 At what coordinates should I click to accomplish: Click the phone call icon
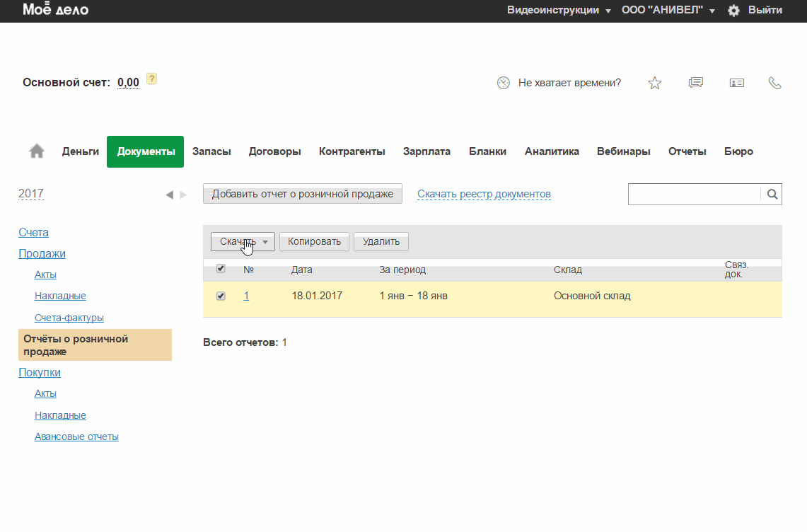pos(775,83)
